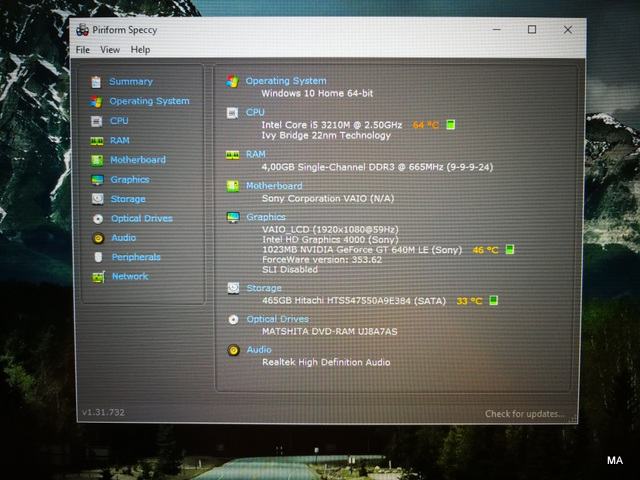Click the green storage temperature indicator icon

pos(493,301)
